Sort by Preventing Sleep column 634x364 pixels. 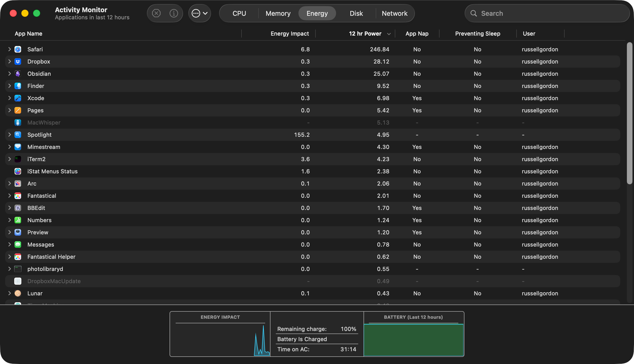pyautogui.click(x=477, y=34)
